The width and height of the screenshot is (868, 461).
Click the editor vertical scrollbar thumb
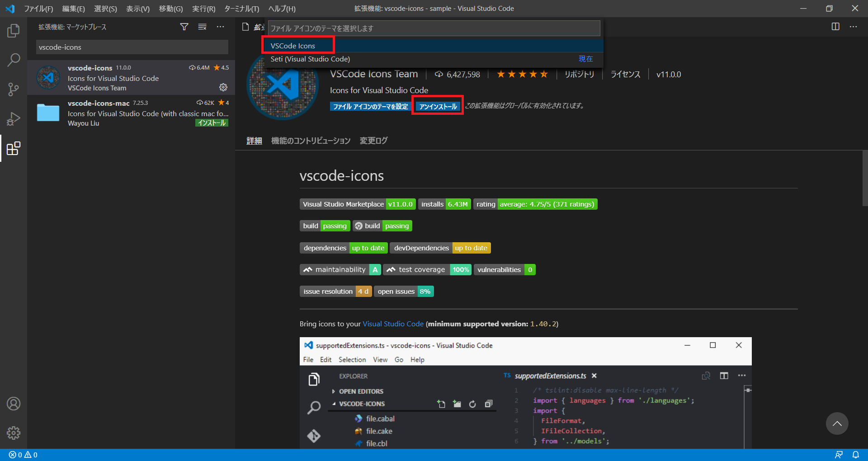865,179
